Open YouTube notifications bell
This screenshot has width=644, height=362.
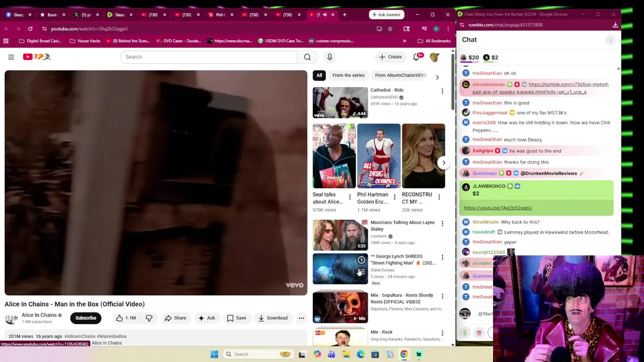click(417, 57)
